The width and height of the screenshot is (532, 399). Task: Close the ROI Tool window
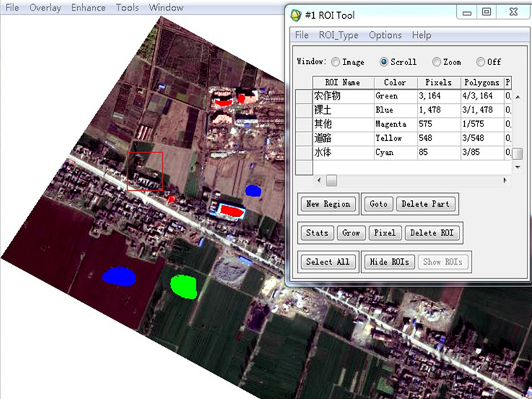coord(513,12)
